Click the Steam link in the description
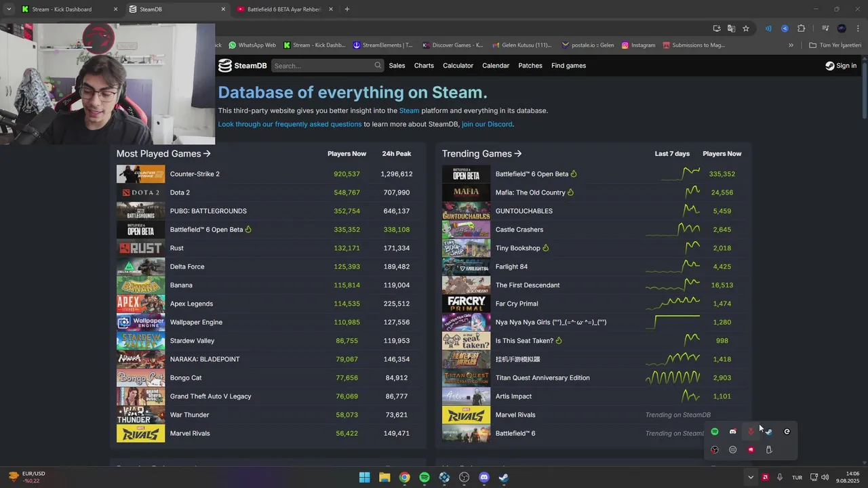Screen dimensions: 868x488 pyautogui.click(x=409, y=110)
